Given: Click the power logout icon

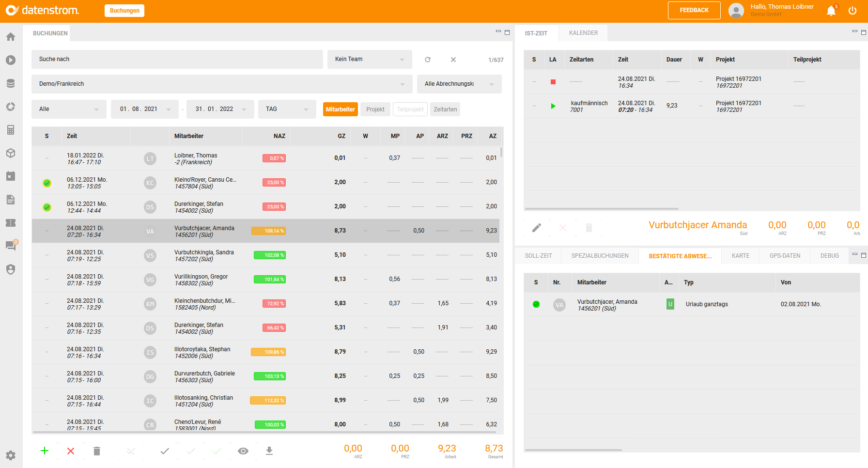Looking at the screenshot, I should tap(852, 11).
